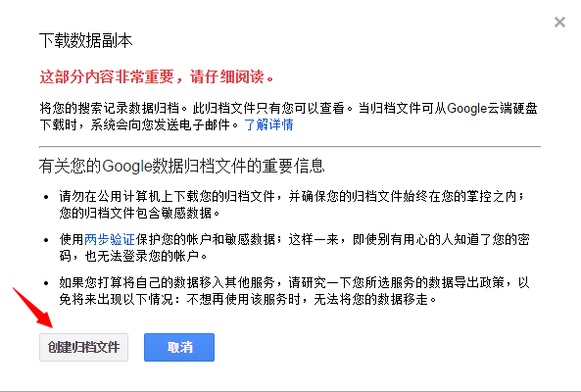
Task: Click the first bullet dot about 公用计算机
Action: [46, 197]
